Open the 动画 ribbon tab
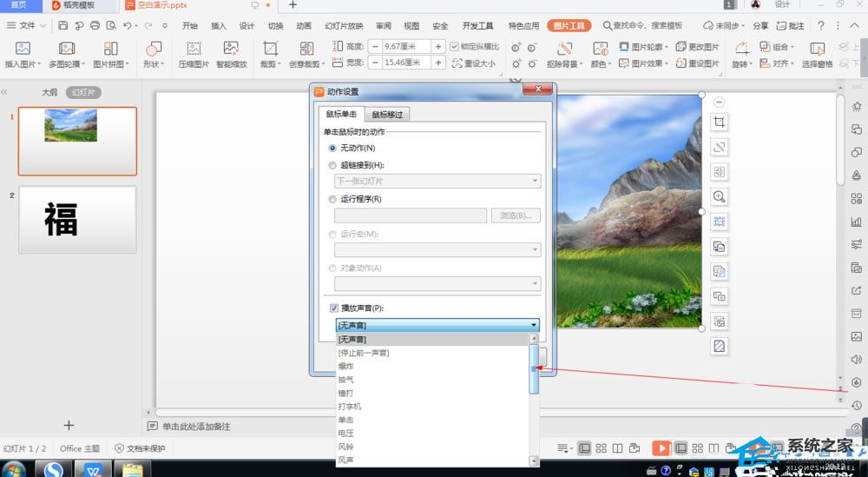The width and height of the screenshot is (868, 477). (303, 26)
